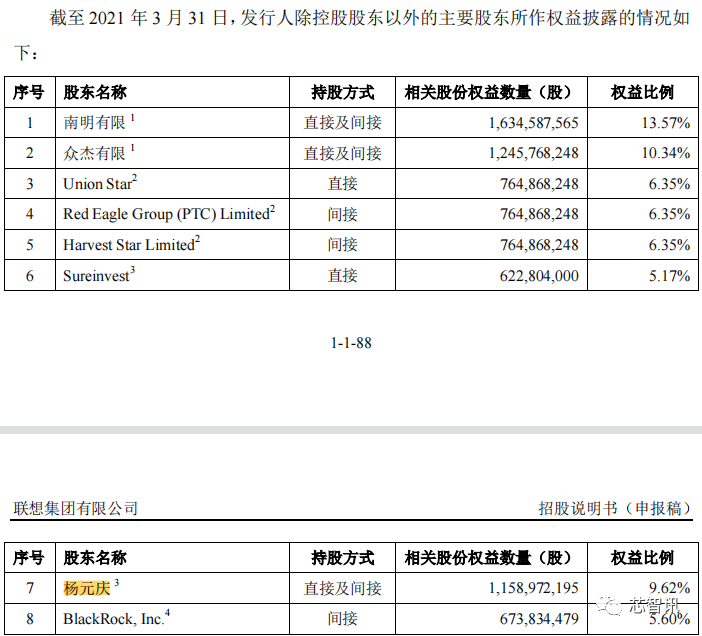Select the Union Star shareholder cell
The width and height of the screenshot is (702, 636).
[x=172, y=184]
